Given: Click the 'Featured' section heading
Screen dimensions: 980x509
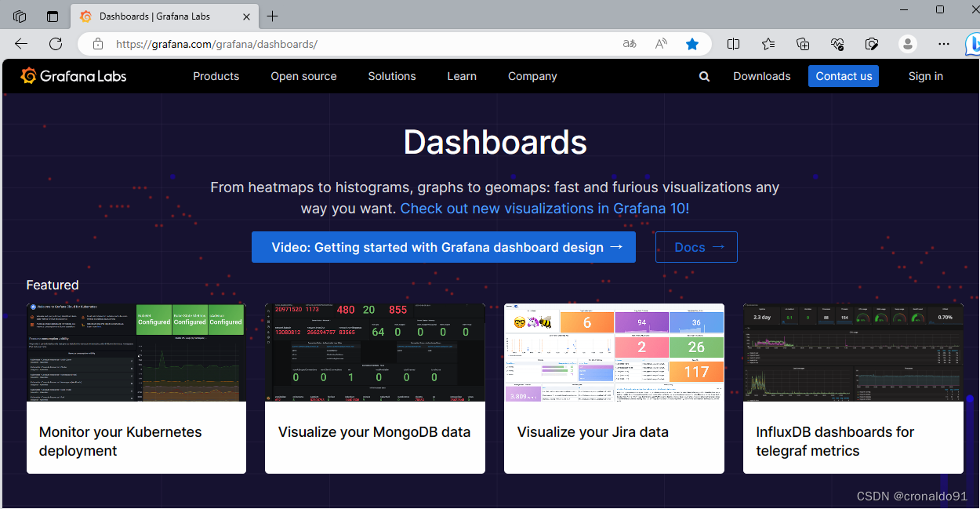Looking at the screenshot, I should pyautogui.click(x=53, y=285).
